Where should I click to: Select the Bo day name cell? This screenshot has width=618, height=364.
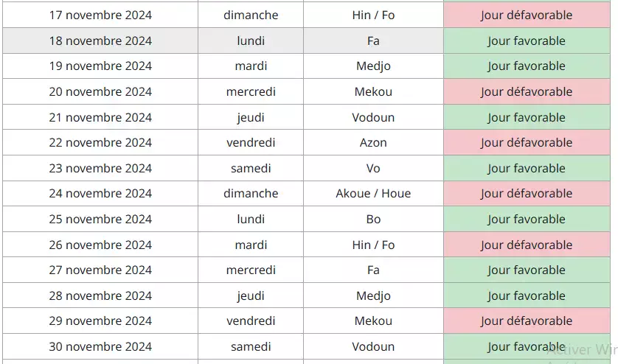tap(373, 219)
